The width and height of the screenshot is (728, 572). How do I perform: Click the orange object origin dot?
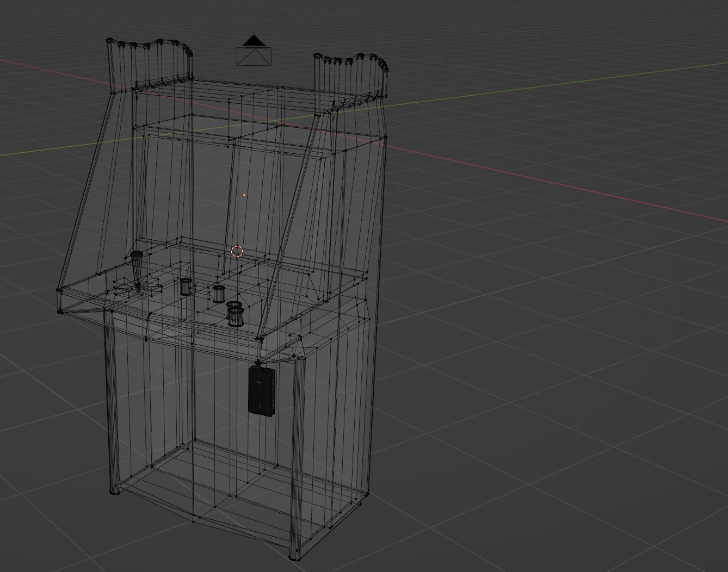244,195
